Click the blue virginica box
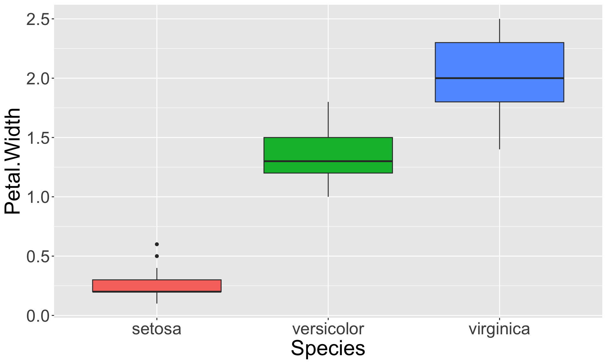 pyautogui.click(x=499, y=60)
